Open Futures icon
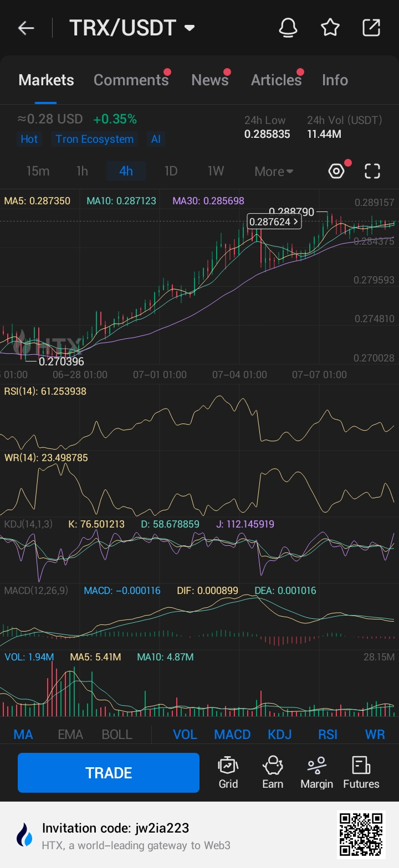 [x=361, y=772]
